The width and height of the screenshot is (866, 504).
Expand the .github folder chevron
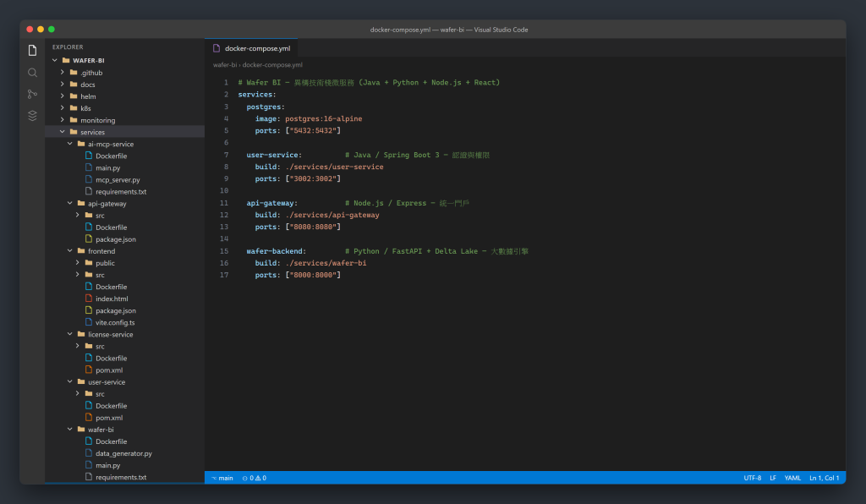pyautogui.click(x=62, y=73)
